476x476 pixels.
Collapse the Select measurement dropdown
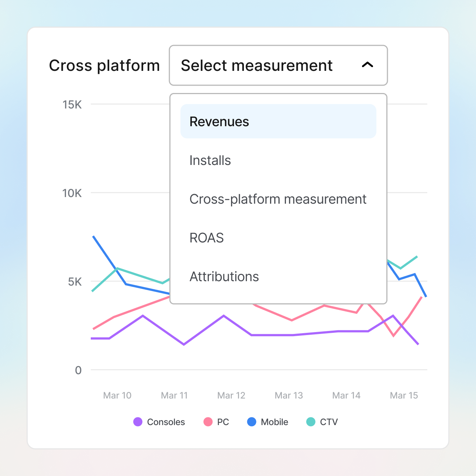pos(278,65)
